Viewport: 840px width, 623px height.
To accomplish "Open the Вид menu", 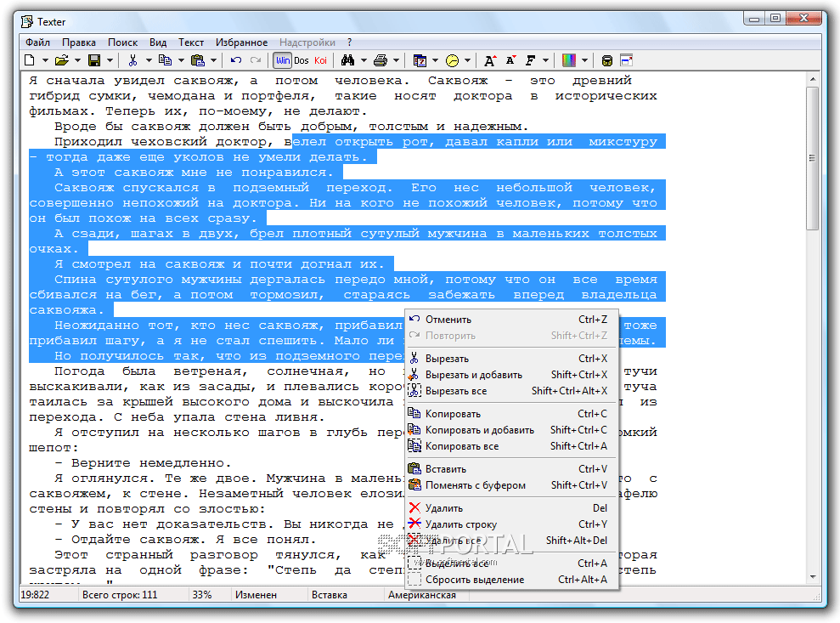I will point(158,42).
